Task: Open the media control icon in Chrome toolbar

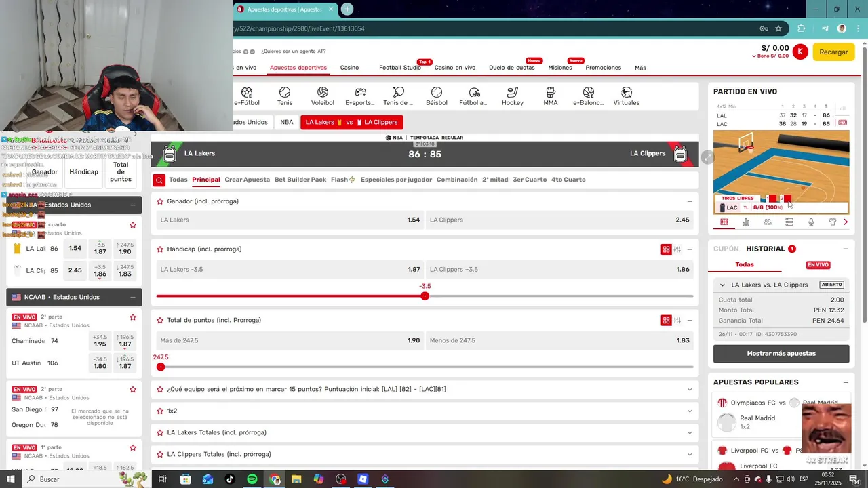Action: tap(825, 28)
